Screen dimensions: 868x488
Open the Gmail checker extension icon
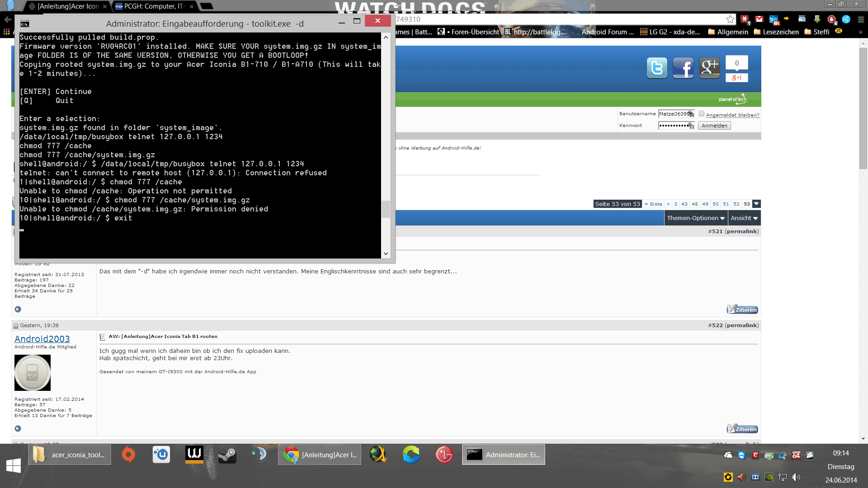click(759, 19)
